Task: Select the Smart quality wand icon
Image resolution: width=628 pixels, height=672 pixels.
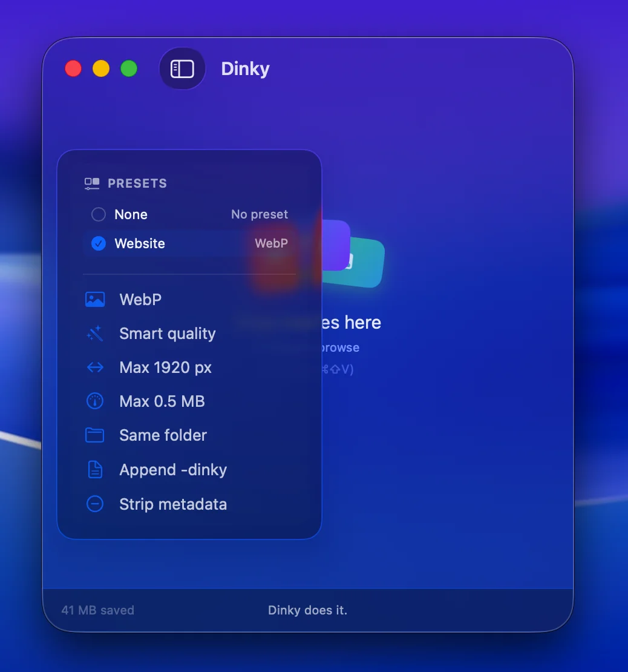Action: (95, 333)
